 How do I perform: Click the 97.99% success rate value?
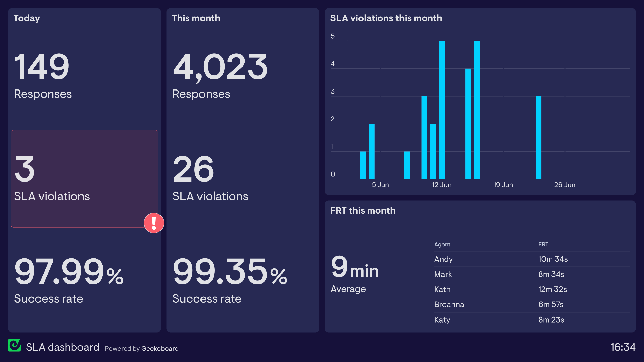[x=69, y=271]
